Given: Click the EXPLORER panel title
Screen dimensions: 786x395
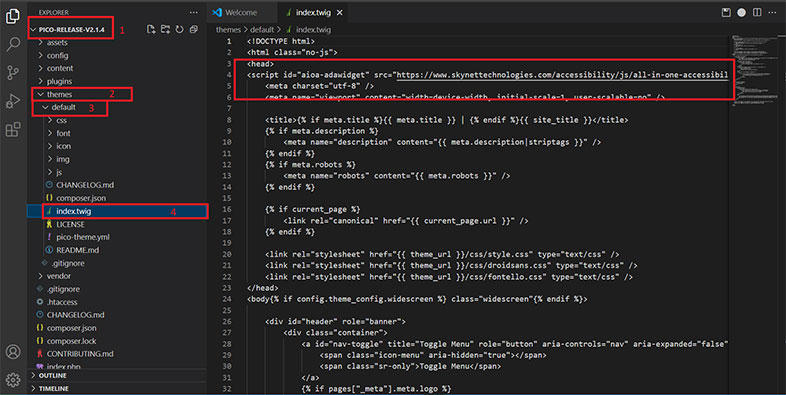Looking at the screenshot, I should [x=54, y=13].
